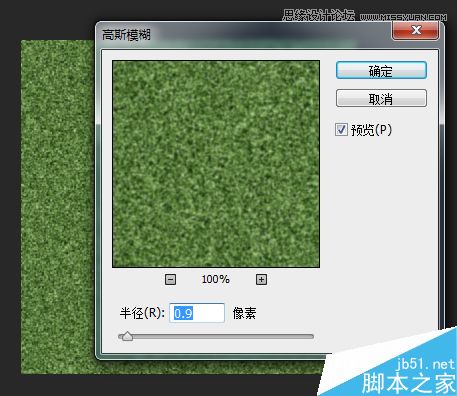Screen dimensions: 457x396
Task: Click the Gaussian blur preview thumbnail
Action: tap(216, 164)
